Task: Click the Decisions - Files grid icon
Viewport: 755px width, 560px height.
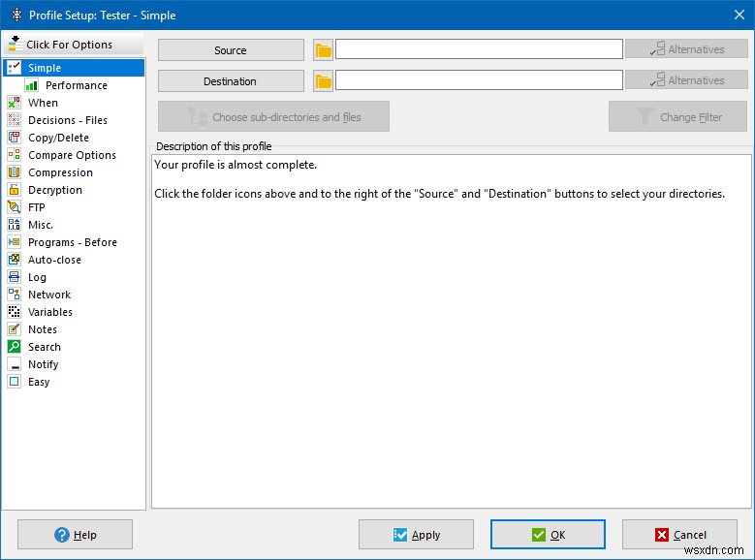Action: click(14, 120)
